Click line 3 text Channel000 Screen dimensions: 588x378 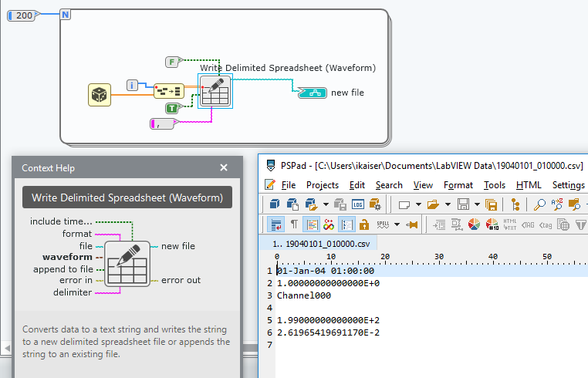304,295
